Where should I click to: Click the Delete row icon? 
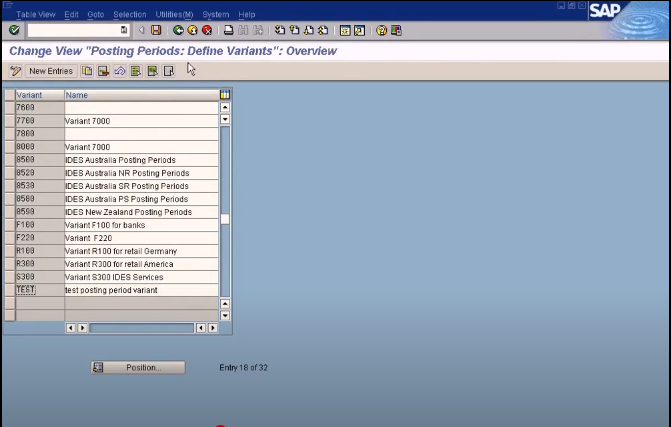click(x=103, y=71)
